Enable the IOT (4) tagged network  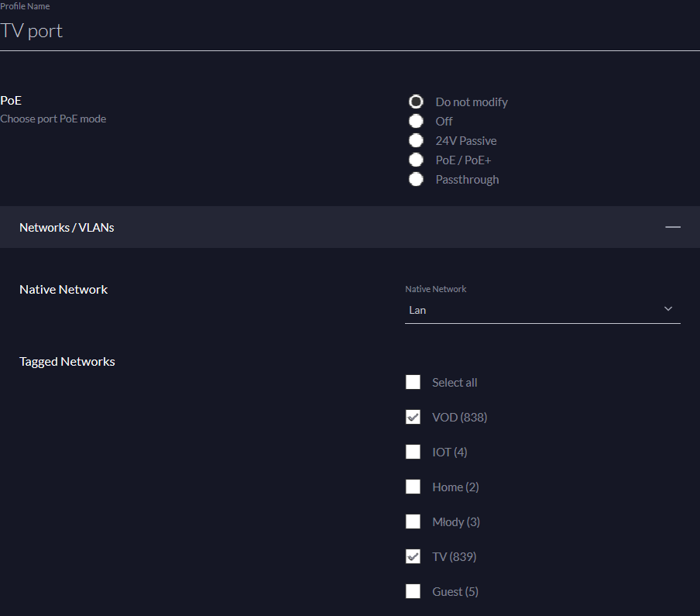point(413,452)
